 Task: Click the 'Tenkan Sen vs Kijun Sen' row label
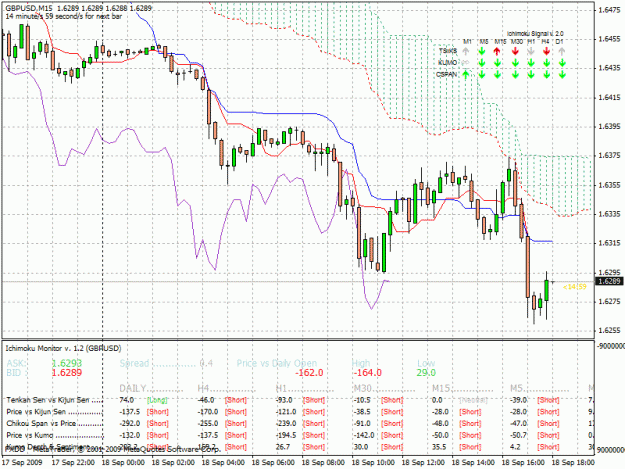point(48,400)
